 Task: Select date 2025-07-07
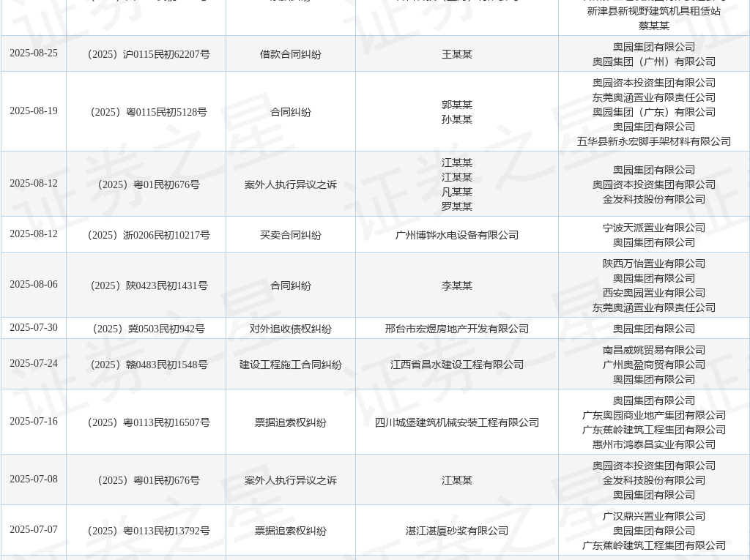34,530
